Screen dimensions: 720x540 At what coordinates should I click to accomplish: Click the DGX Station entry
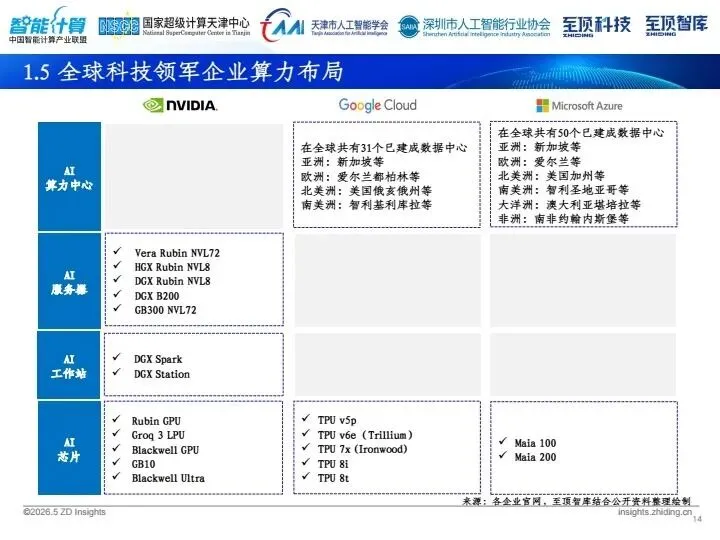(162, 374)
